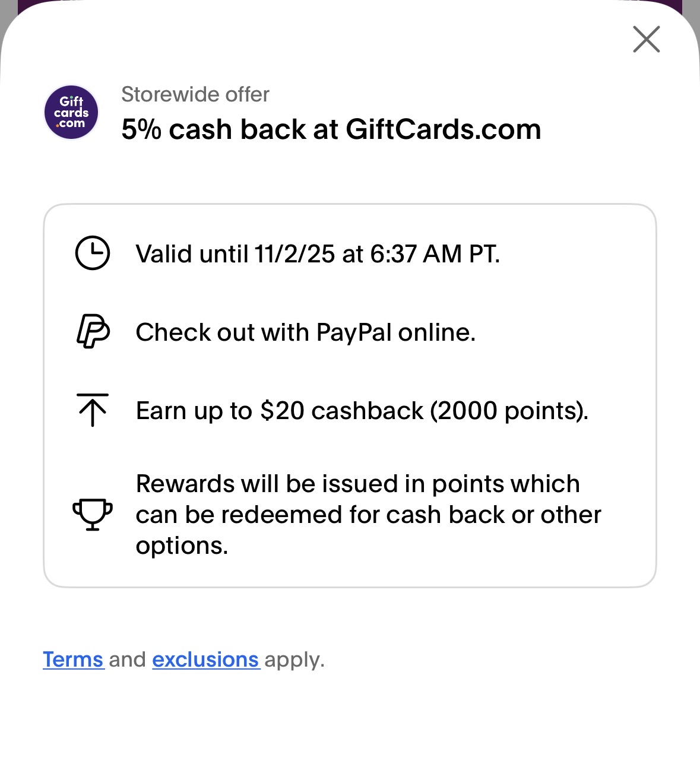
Task: Select the "Check out with PayPal online" line
Action: pos(305,332)
